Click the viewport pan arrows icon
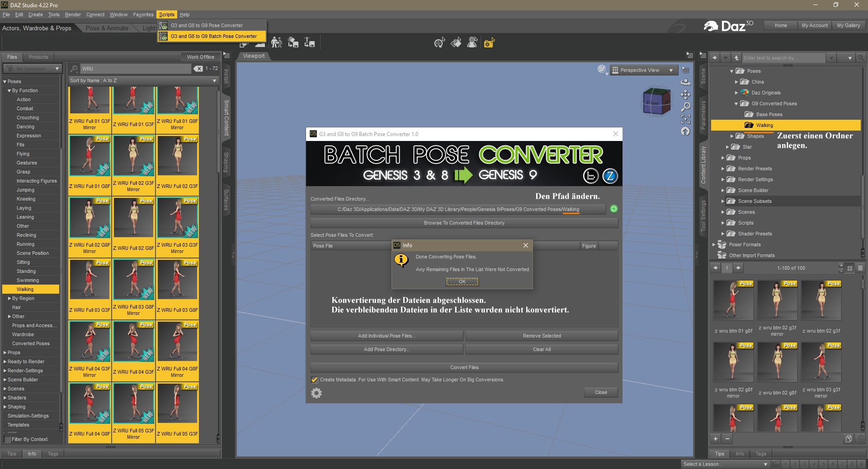868x469 pixels. coord(685,94)
